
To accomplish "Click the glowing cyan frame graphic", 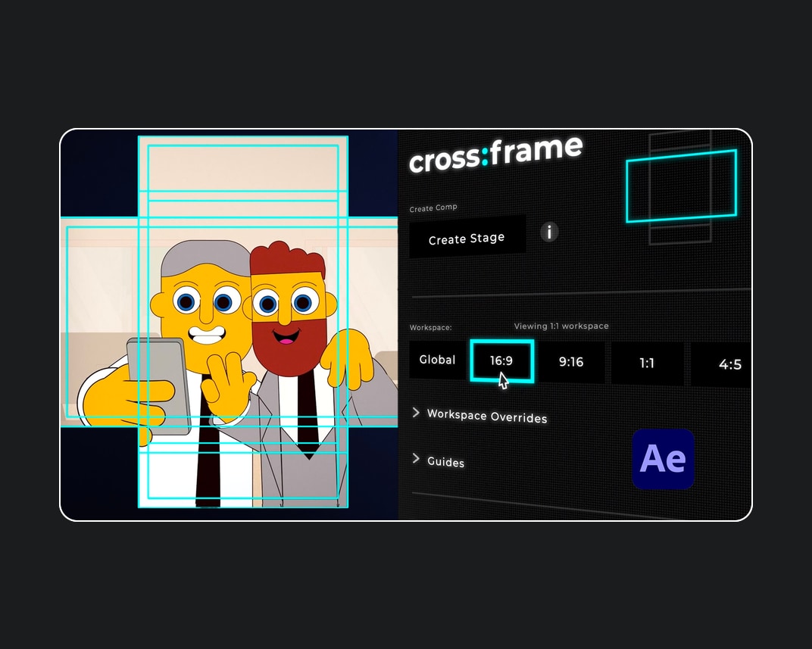I will coord(681,186).
